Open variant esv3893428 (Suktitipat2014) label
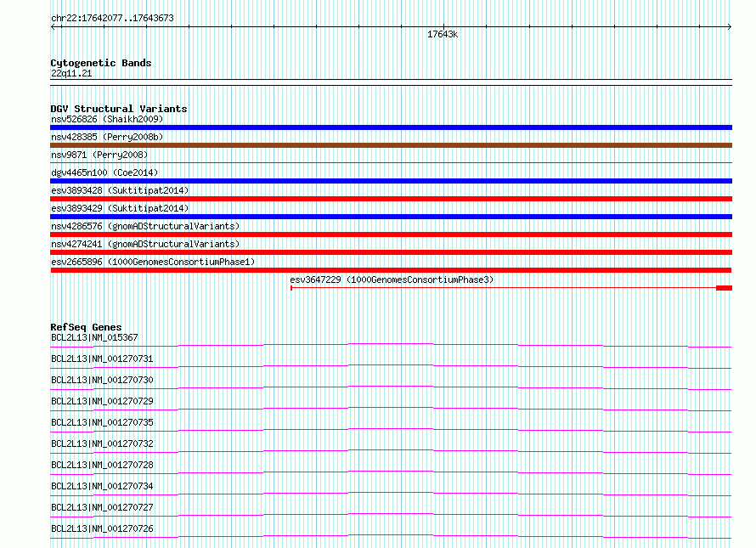Viewport: 756px width, 548px height. click(120, 190)
